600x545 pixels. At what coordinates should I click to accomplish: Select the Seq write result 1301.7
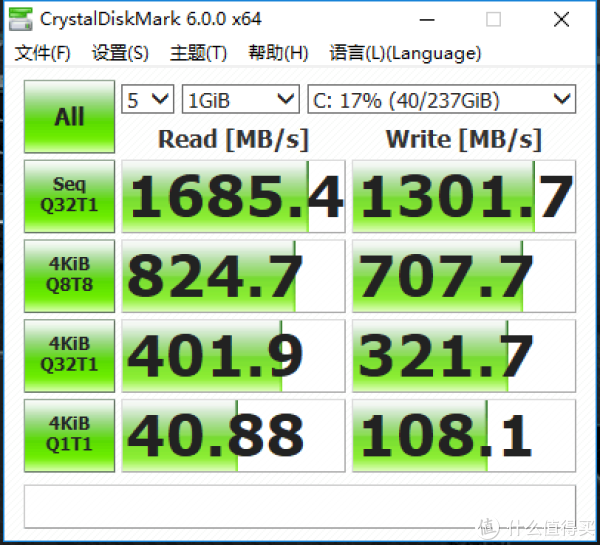[x=464, y=196]
